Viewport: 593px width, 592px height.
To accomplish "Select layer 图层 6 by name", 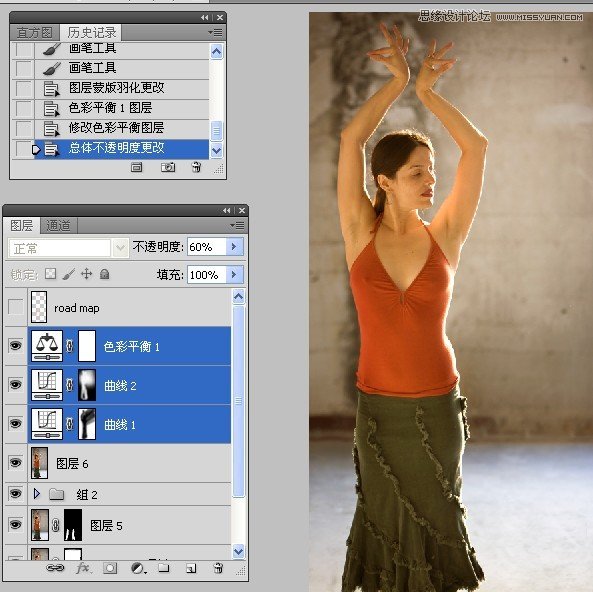I will pos(72,464).
